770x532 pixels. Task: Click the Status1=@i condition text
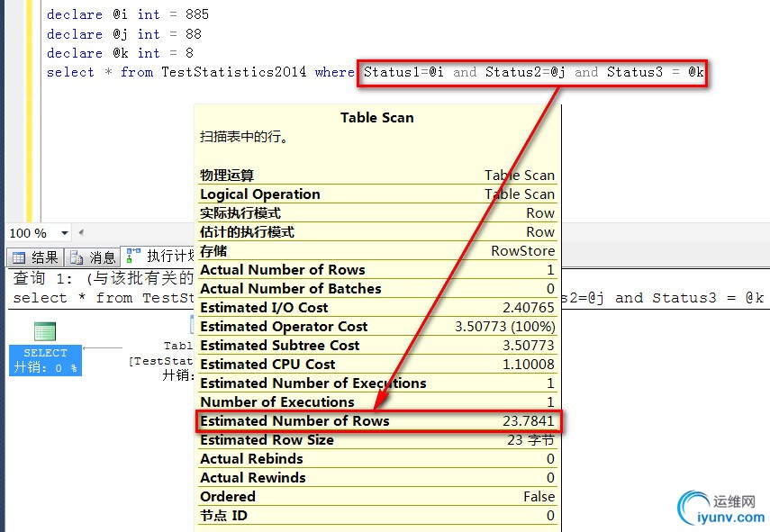point(403,72)
